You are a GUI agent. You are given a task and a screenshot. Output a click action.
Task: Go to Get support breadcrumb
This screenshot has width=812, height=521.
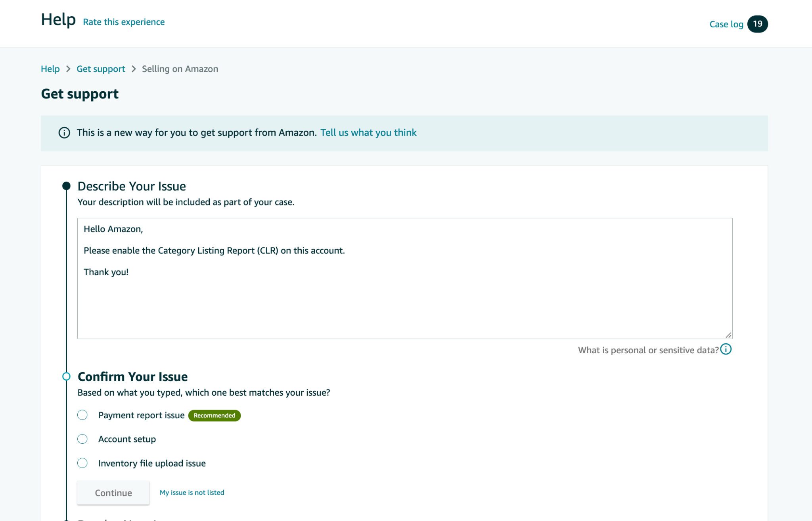point(101,69)
